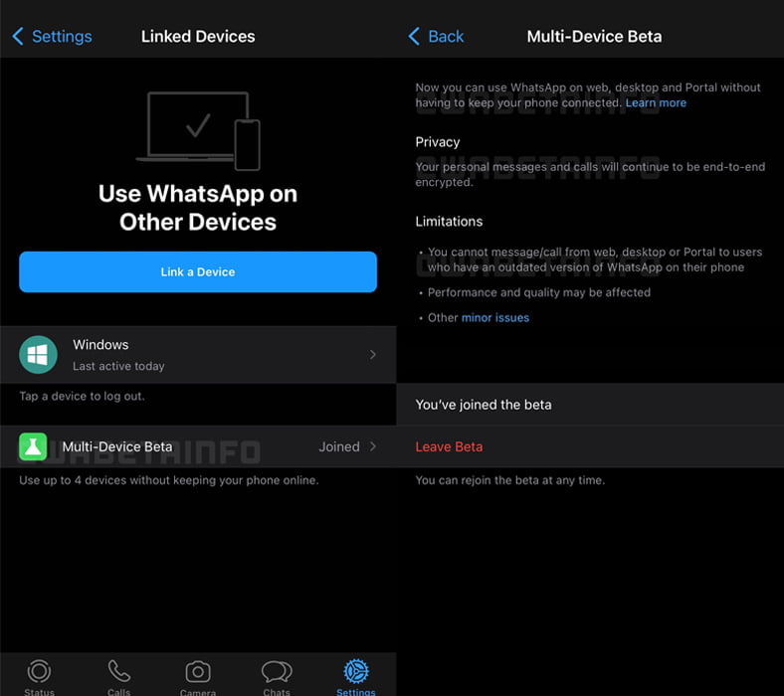This screenshot has height=696, width=784.
Task: Select the Windows Last active today row
Action: coord(198,354)
